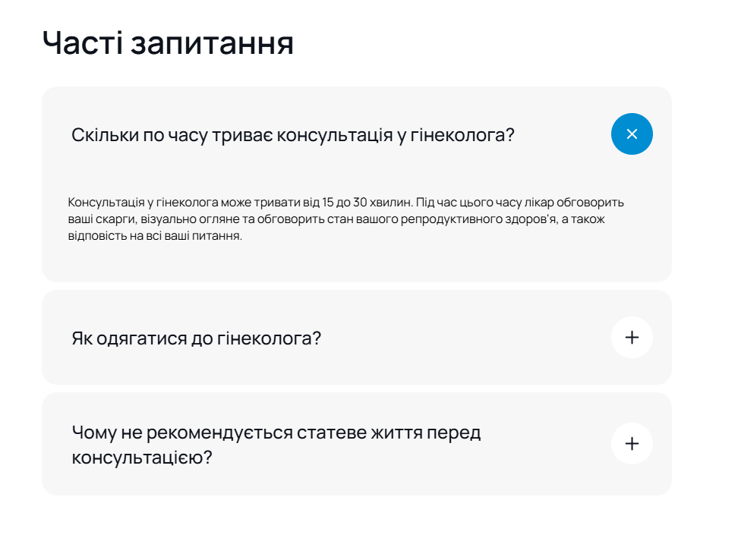Viewport: 738px width, 560px height.
Task: Click the plus icon beside "Чому не рекомендується статеве життя"
Action: click(632, 444)
